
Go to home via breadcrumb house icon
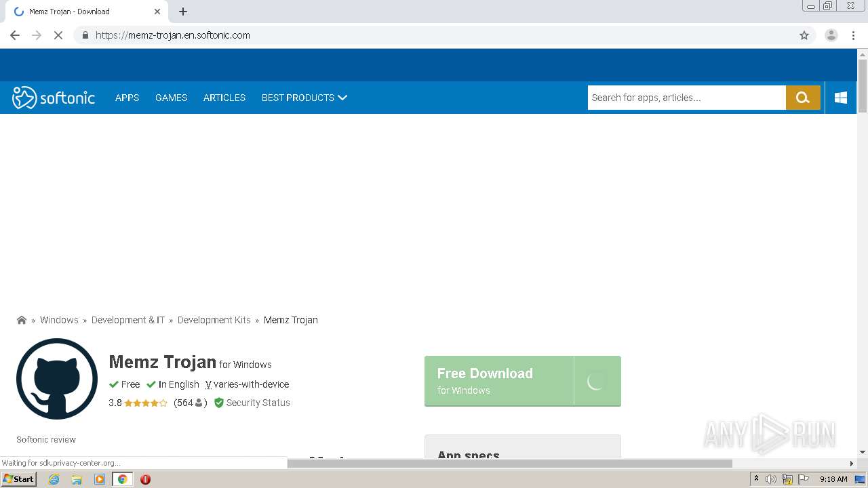click(22, 320)
